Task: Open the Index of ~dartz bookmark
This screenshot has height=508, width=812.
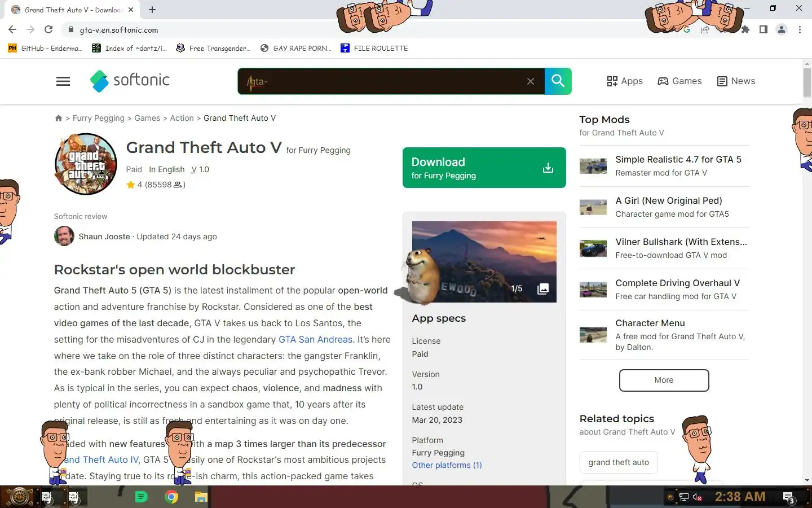Action: click(130, 49)
